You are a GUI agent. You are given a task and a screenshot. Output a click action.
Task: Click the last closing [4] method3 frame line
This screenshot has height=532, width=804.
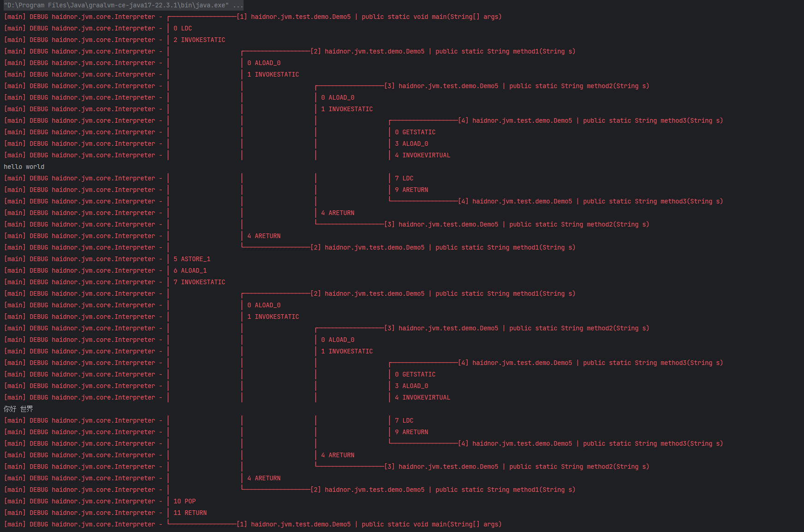[x=590, y=443]
